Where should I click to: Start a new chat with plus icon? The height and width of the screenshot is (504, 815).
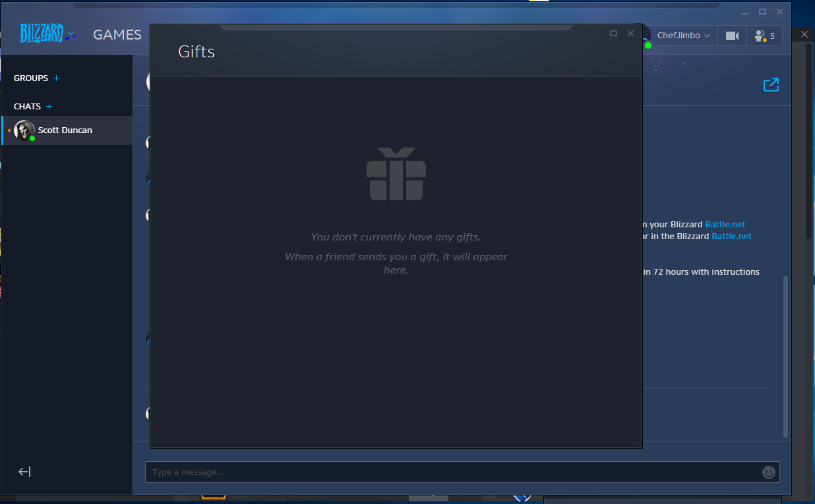click(49, 107)
